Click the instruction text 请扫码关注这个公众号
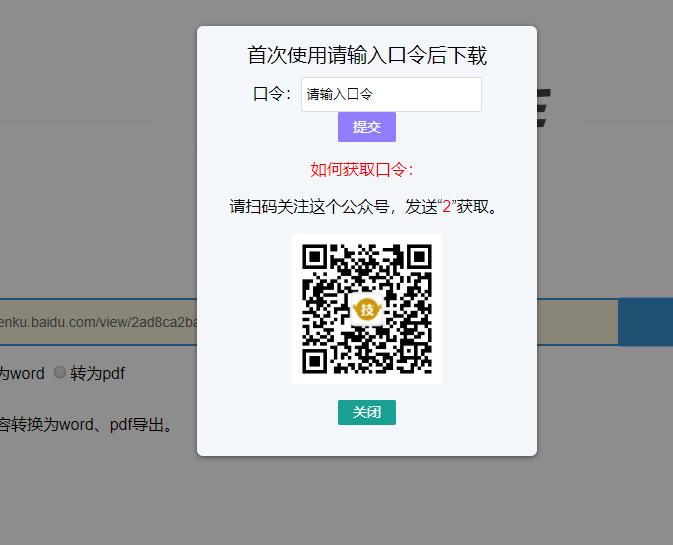The width and height of the screenshot is (673, 545). pos(309,207)
